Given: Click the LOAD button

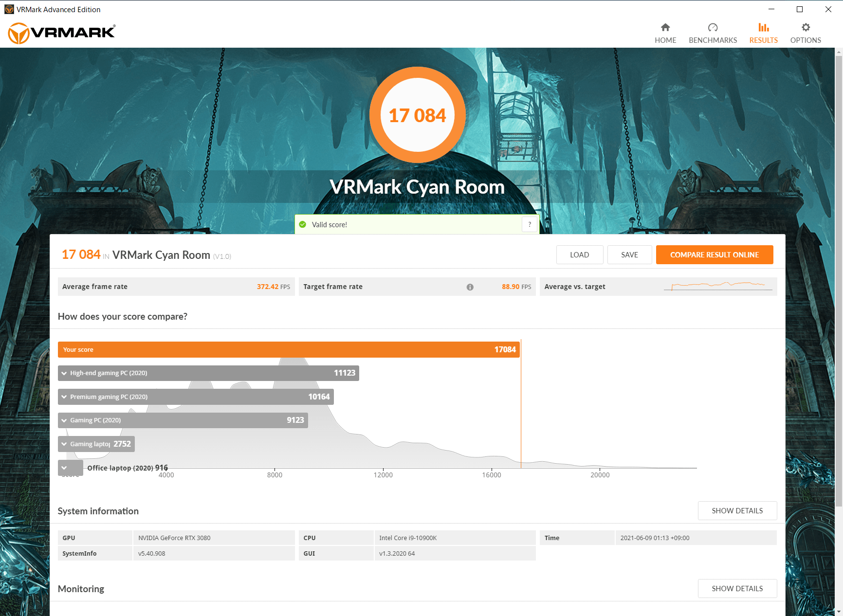Looking at the screenshot, I should click(x=580, y=255).
